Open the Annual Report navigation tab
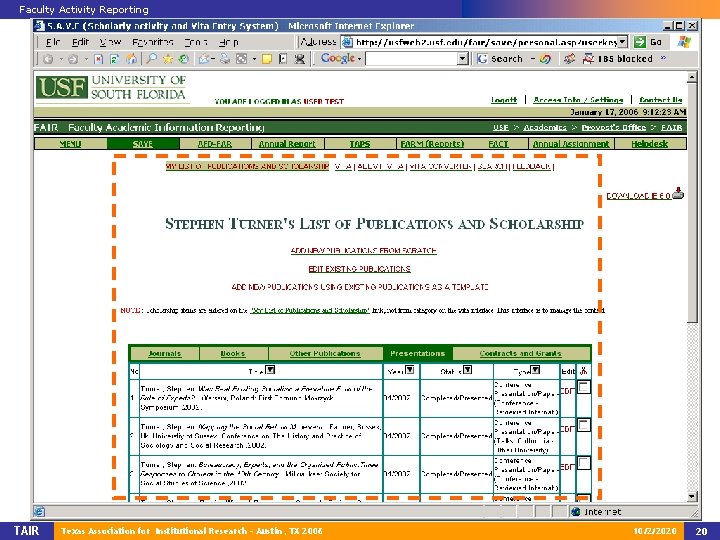 (287, 144)
